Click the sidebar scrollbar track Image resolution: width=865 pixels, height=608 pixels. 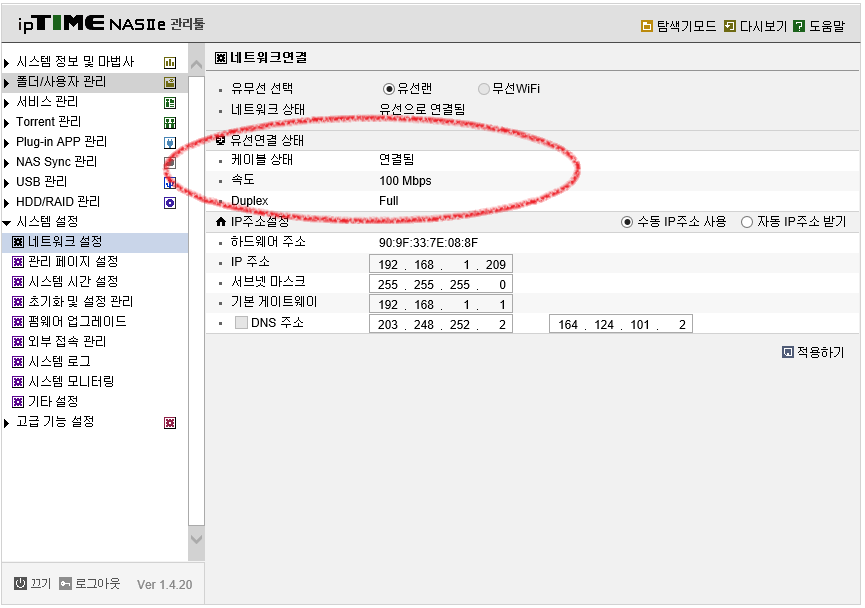tap(196, 301)
